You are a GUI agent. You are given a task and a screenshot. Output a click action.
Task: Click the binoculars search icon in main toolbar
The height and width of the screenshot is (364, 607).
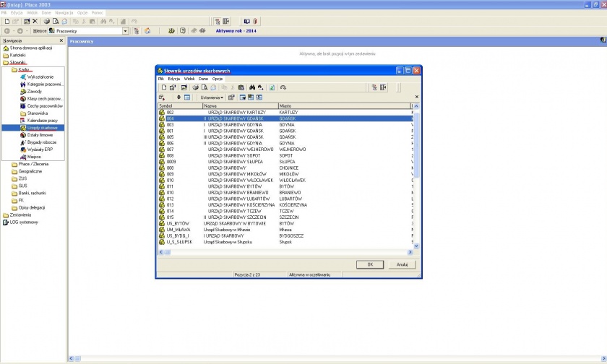pyautogui.click(x=103, y=21)
